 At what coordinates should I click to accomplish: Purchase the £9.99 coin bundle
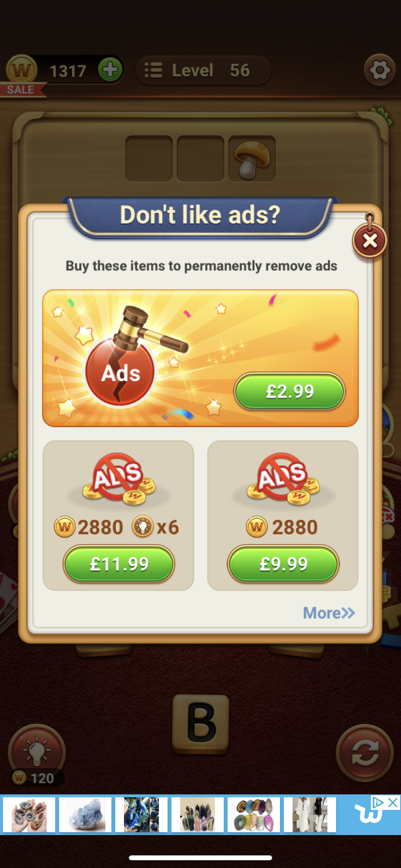[x=283, y=564]
